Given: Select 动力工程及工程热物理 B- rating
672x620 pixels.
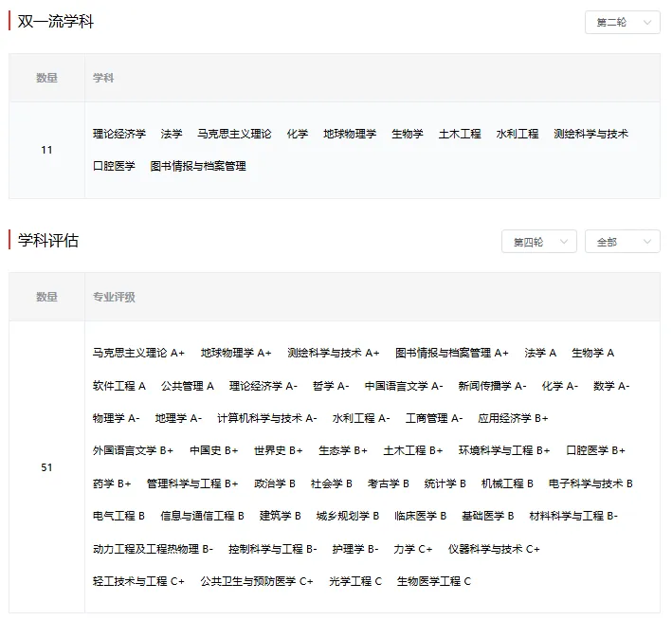Looking at the screenshot, I should (x=153, y=549).
